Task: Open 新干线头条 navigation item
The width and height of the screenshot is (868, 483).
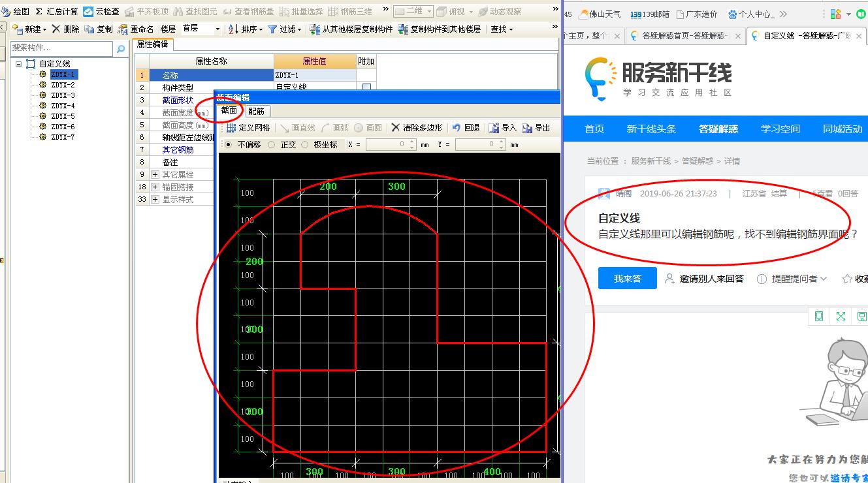Action: tap(651, 129)
